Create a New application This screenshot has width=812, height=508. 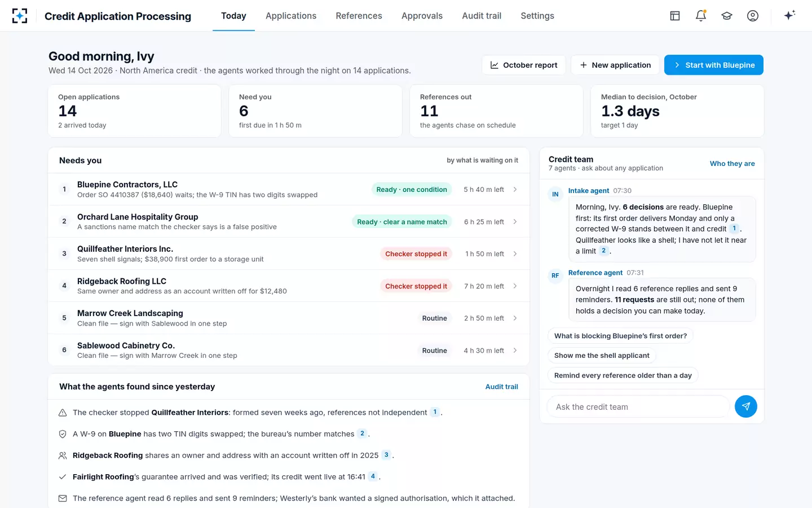pyautogui.click(x=615, y=65)
